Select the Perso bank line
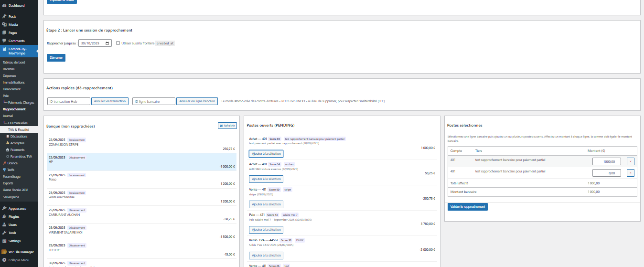 [141, 180]
